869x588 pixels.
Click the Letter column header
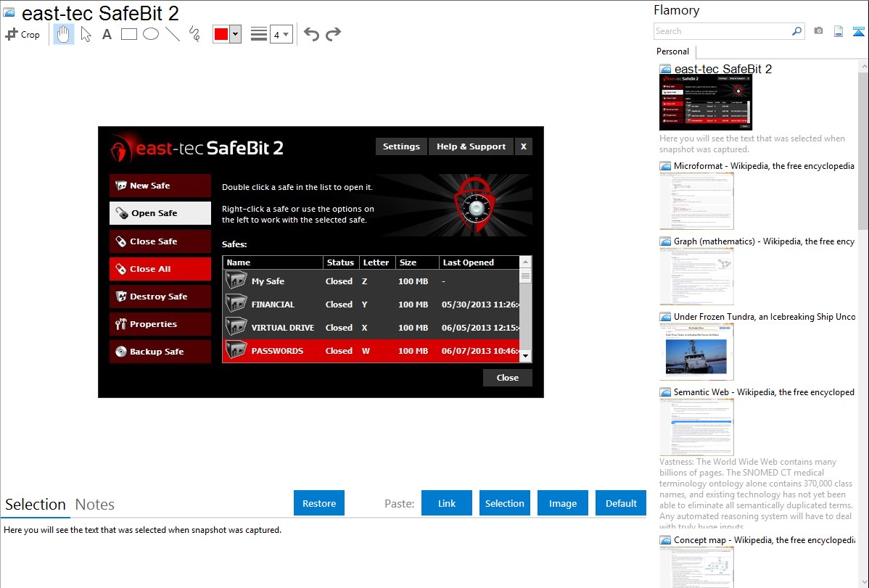click(x=377, y=262)
